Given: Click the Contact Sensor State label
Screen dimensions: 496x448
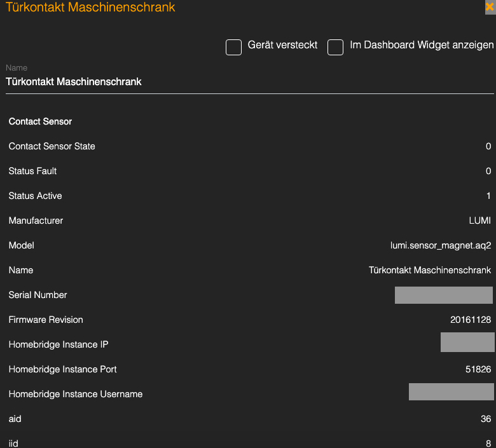Looking at the screenshot, I should click(x=52, y=146).
